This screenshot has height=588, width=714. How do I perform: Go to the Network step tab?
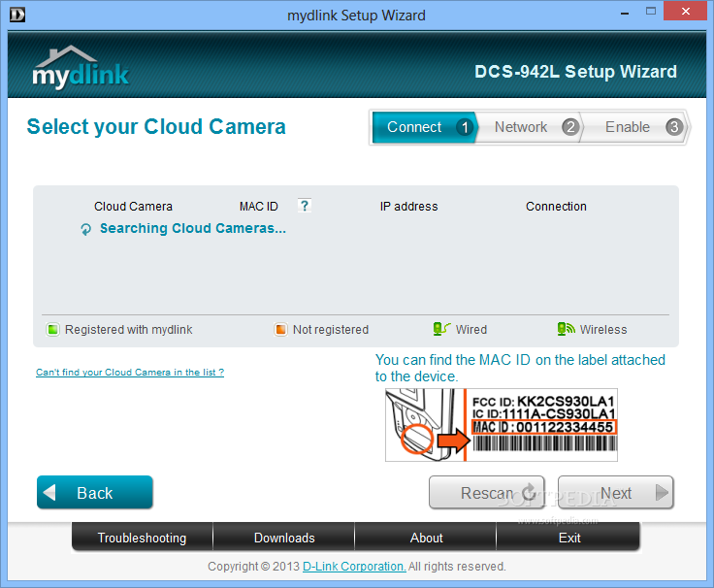(x=530, y=127)
